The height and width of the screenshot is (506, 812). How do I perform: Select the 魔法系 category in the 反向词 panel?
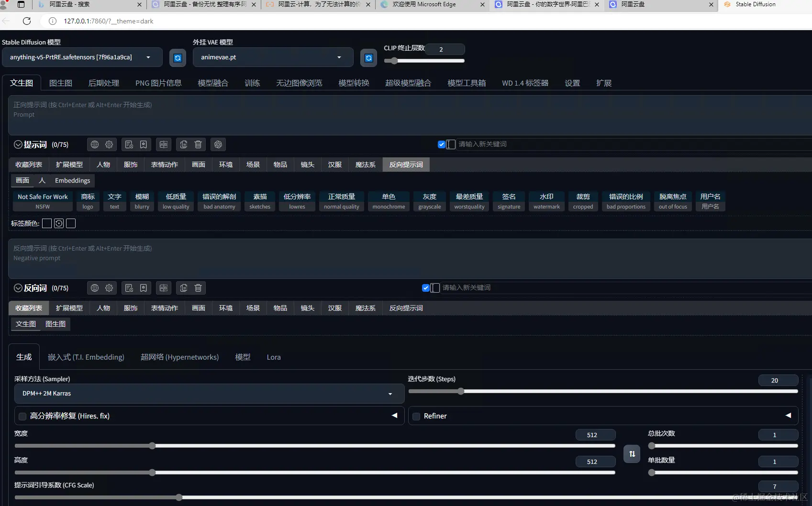click(x=366, y=308)
